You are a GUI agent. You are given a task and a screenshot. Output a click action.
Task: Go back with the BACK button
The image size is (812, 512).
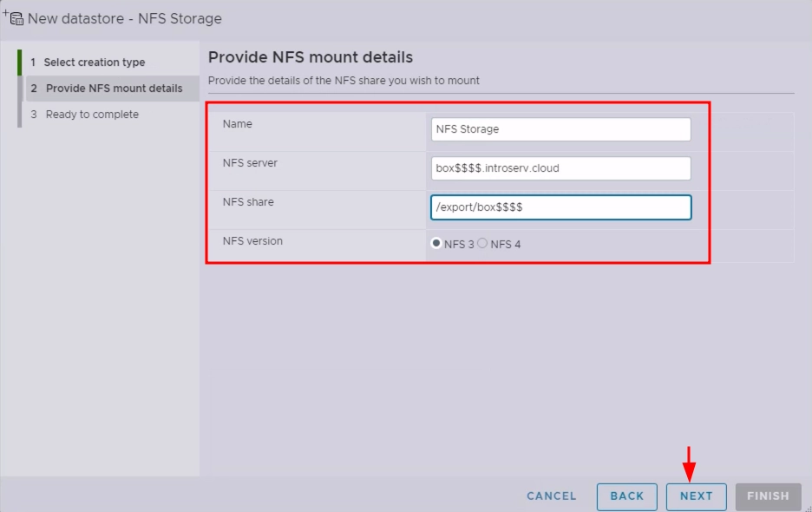coord(626,496)
